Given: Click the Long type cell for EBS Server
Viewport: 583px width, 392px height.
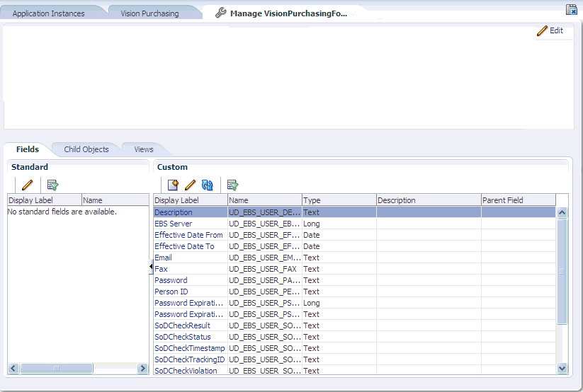Looking at the screenshot, I should [x=339, y=224].
